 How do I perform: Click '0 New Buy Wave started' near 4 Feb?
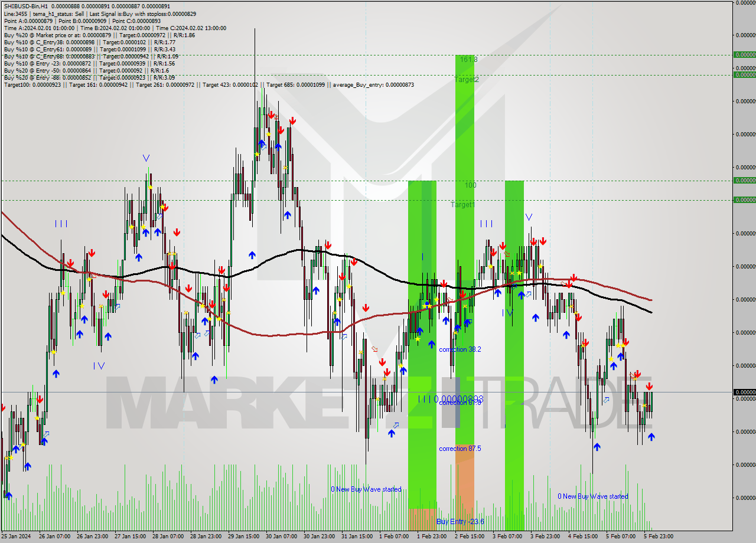[x=593, y=496]
